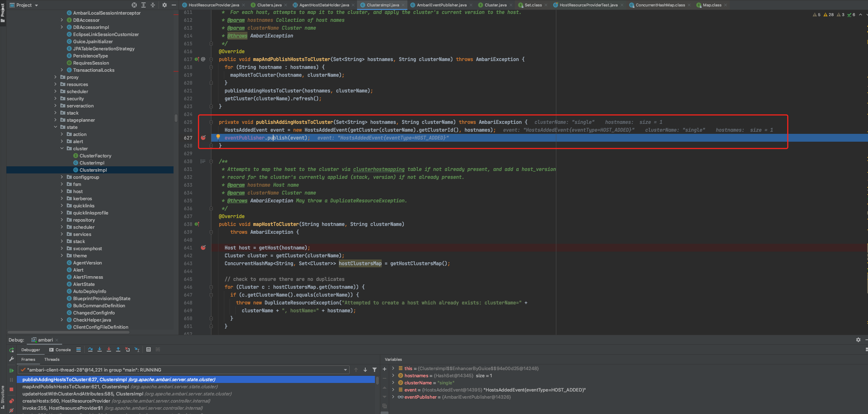Click the Step Into icon
Viewport: 868px width, 414px height.
(x=100, y=349)
